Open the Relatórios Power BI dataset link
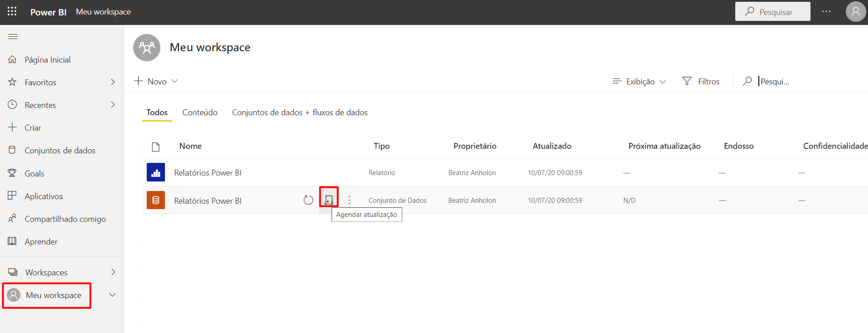 point(207,201)
